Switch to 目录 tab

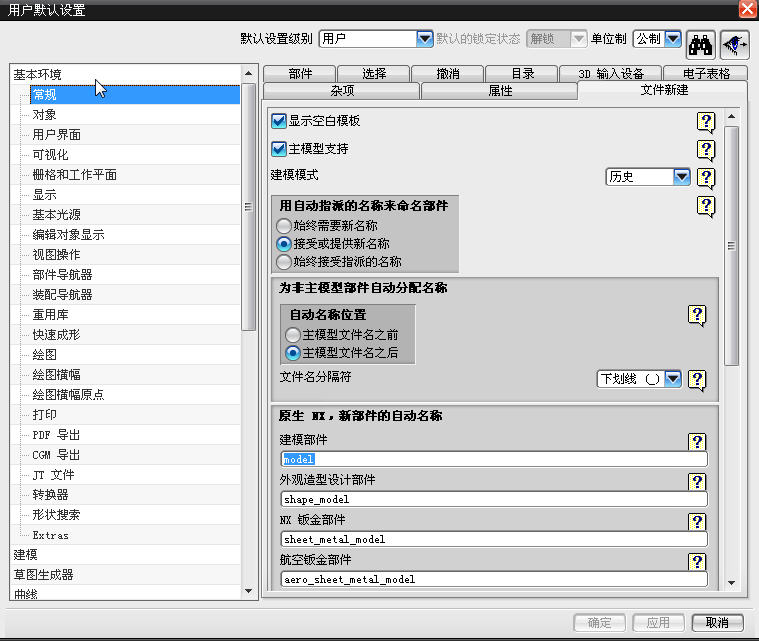point(522,74)
